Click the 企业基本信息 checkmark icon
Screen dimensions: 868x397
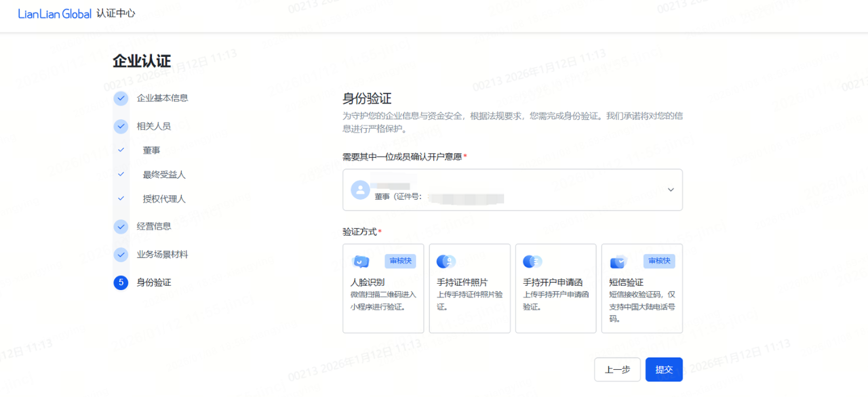121,98
